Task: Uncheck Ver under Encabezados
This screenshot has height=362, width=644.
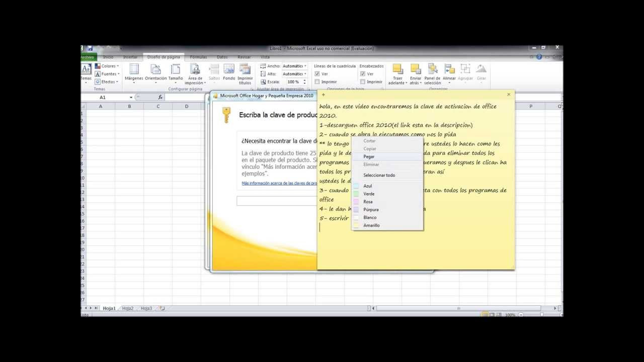Action: (x=363, y=73)
